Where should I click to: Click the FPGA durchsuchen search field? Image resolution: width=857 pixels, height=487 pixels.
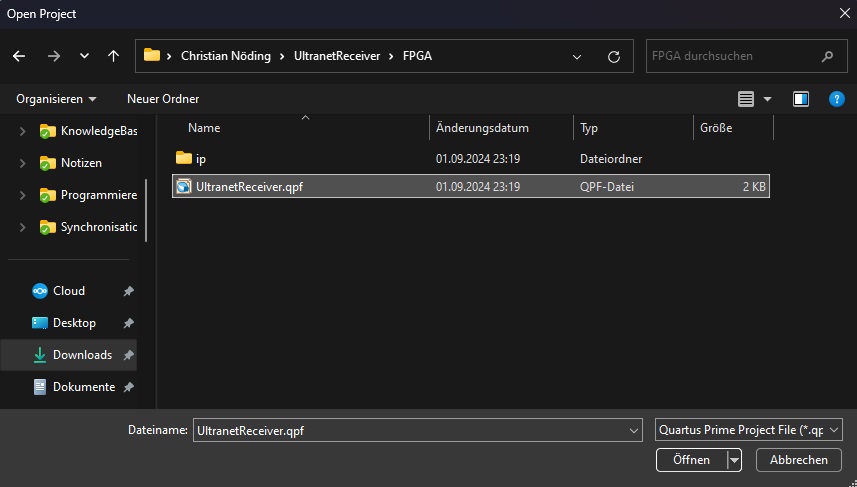[x=732, y=56]
